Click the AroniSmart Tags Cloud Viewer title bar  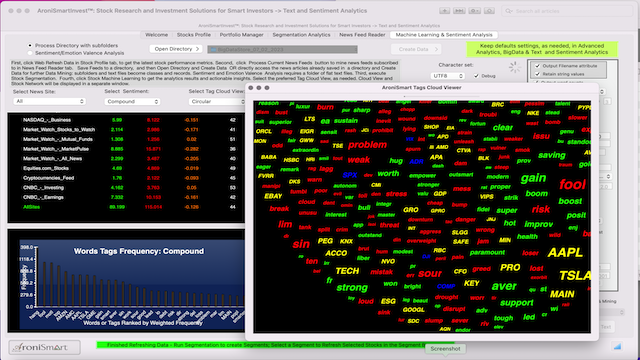422,87
